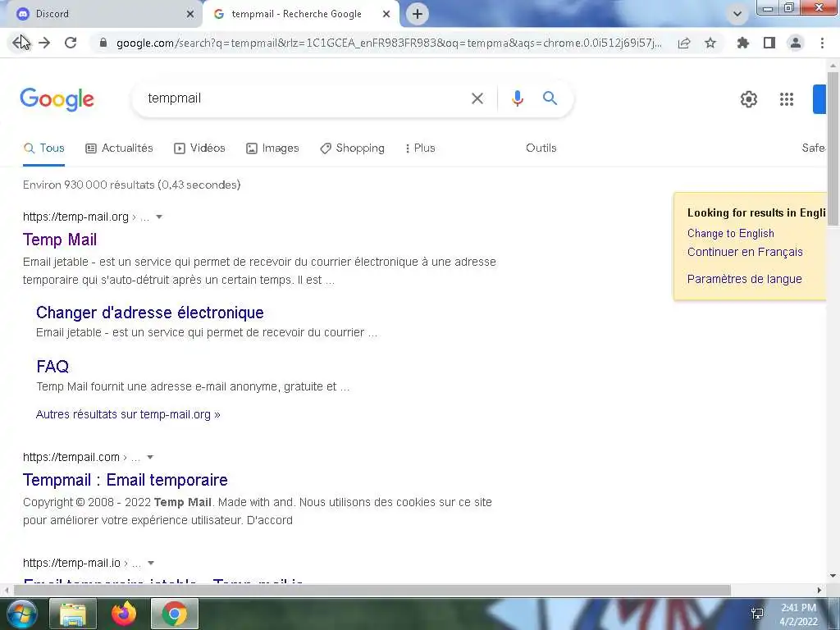Viewport: 840px width, 630px height.
Task: Open the Google apps grid
Action: [x=787, y=99]
